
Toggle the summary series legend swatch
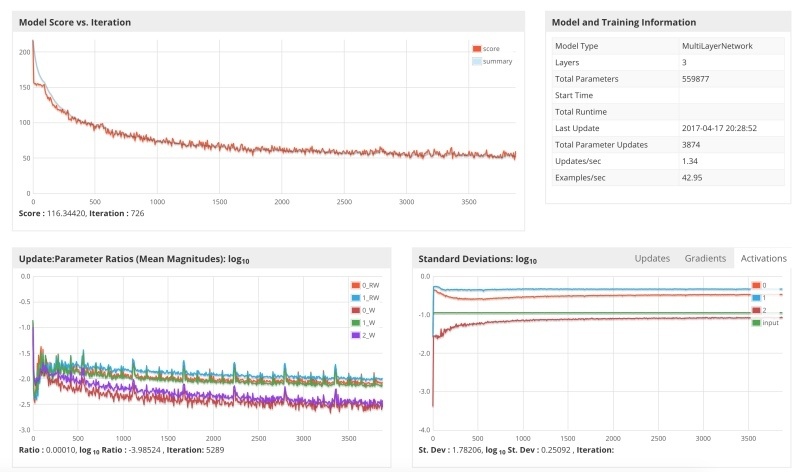tap(477, 61)
